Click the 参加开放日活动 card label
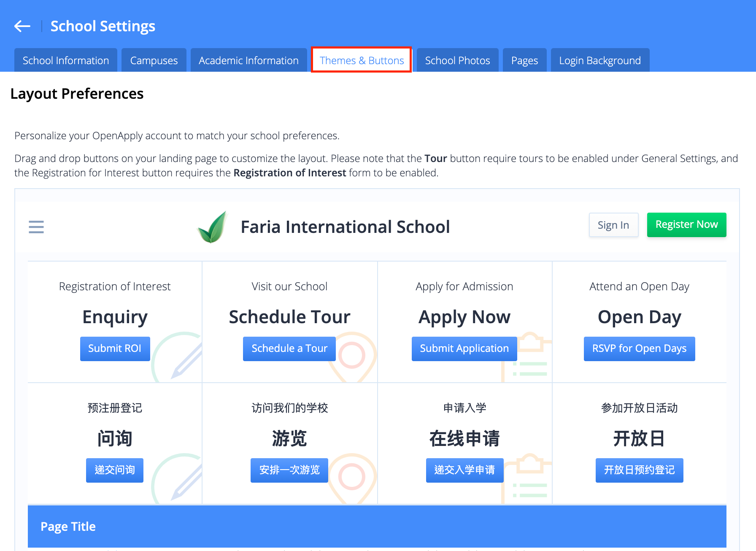This screenshot has height=551, width=756. pos(640,408)
